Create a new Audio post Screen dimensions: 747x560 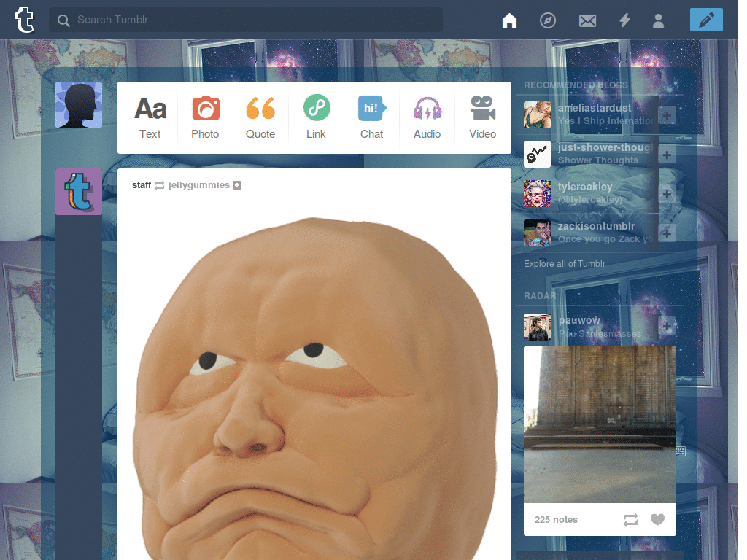click(x=427, y=117)
